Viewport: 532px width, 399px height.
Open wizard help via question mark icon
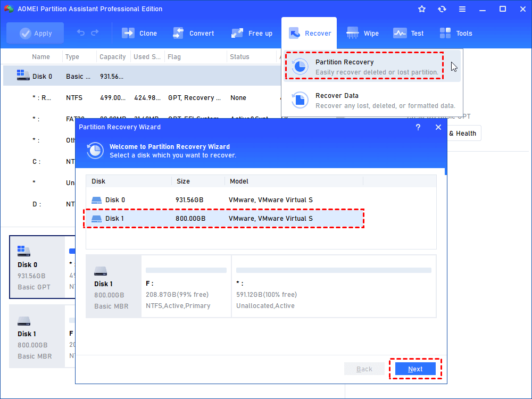pos(418,127)
